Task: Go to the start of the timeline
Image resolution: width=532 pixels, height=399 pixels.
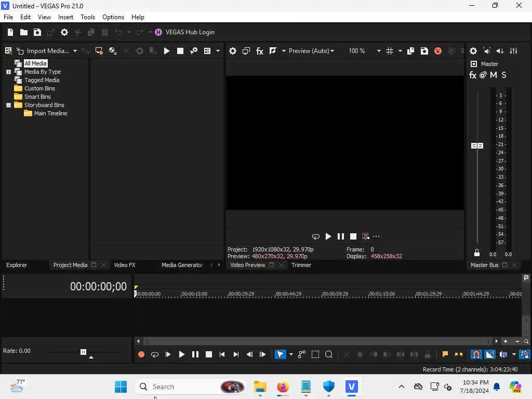Action: tap(222, 354)
